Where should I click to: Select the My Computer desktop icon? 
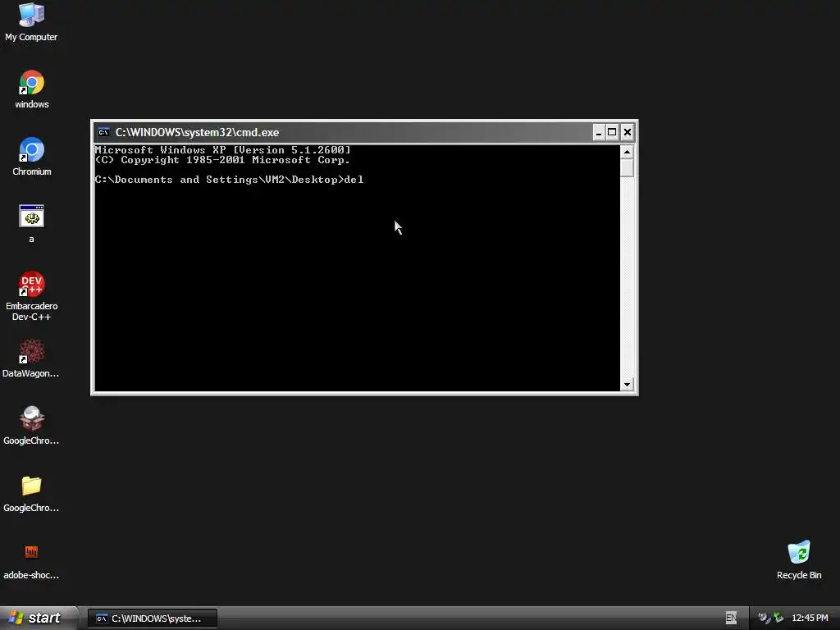[x=31, y=22]
